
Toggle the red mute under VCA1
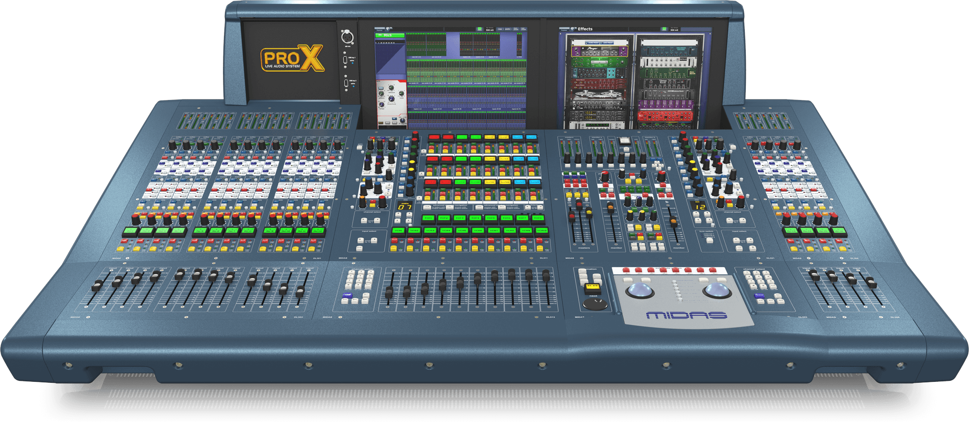pos(394,240)
